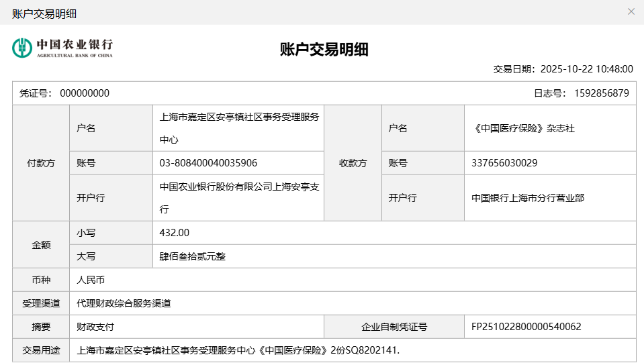This screenshot has width=644, height=363.
Task: Close the 账户交易明细 dialog
Action: coord(631,11)
